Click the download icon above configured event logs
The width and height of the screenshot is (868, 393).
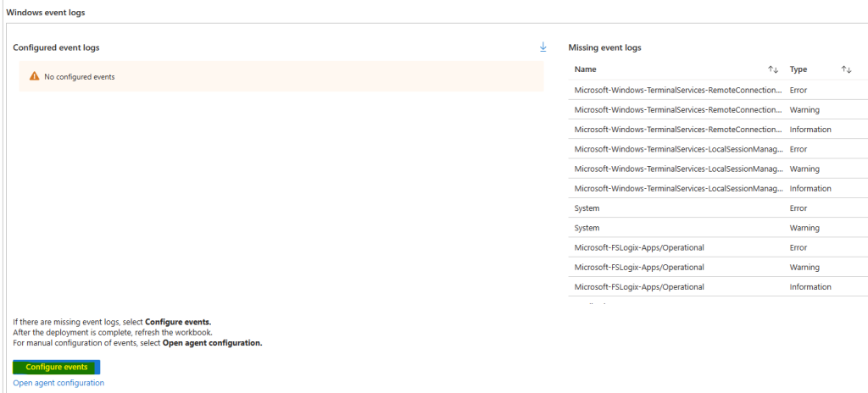[543, 47]
